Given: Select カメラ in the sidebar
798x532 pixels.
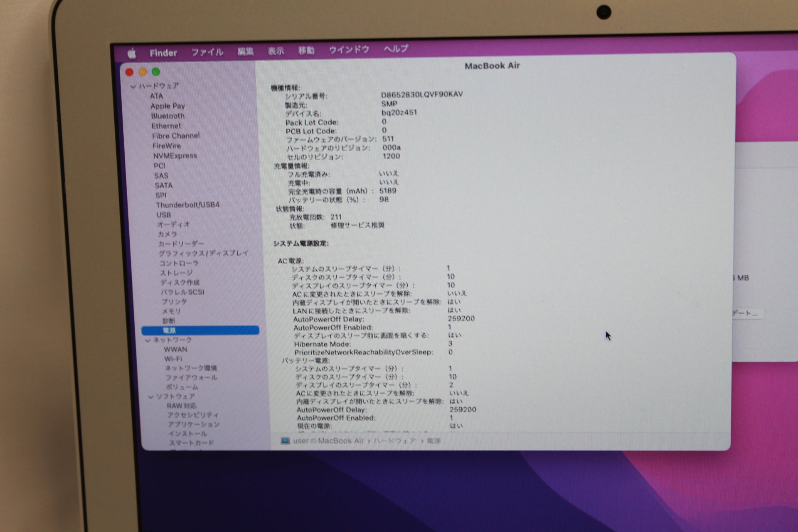Looking at the screenshot, I should point(167,234).
